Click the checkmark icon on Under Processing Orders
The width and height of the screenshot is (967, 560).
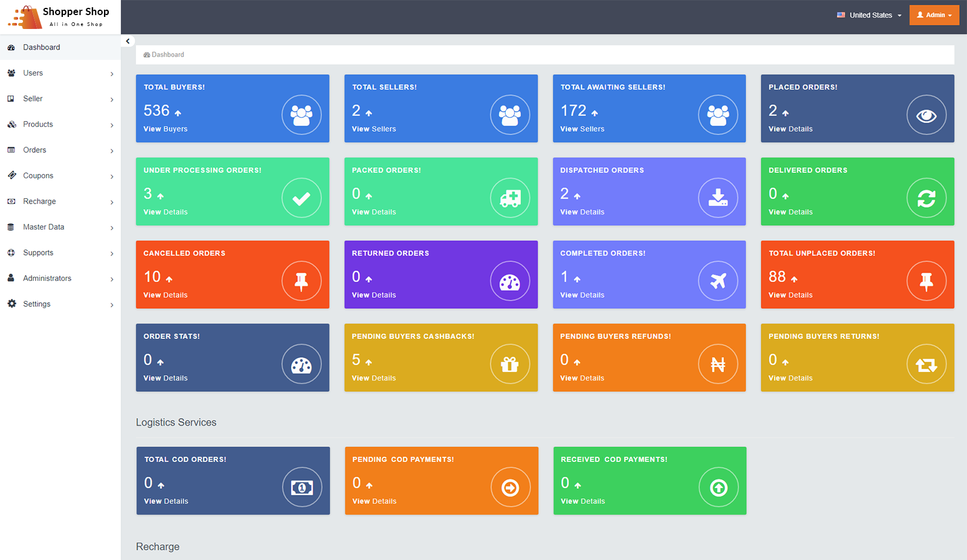click(302, 198)
